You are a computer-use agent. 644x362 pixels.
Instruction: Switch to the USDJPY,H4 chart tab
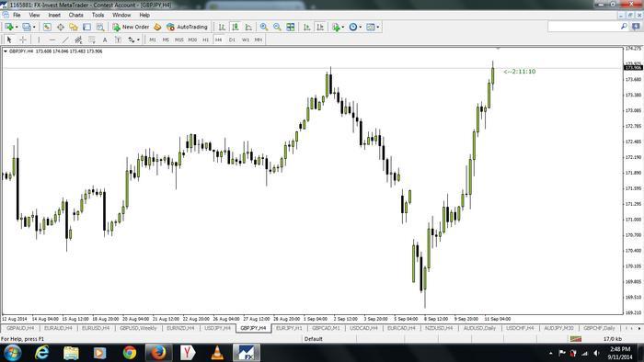(218, 328)
